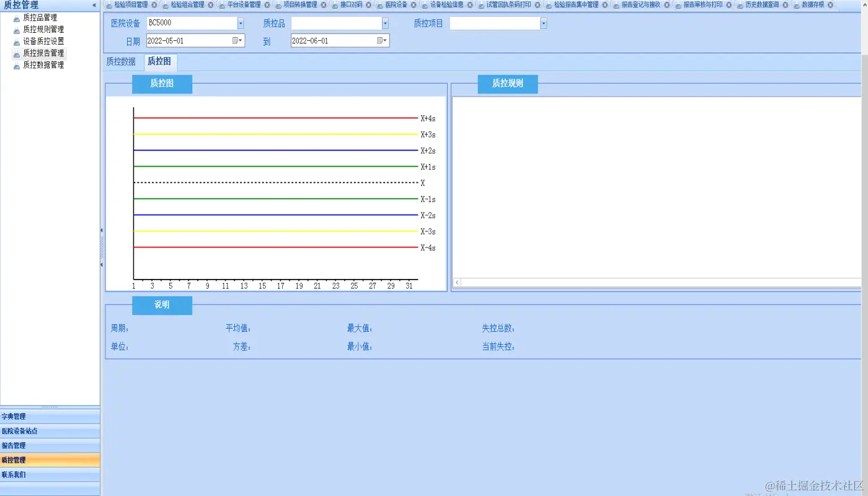Click the flask icon beside 质控品管理

pyautogui.click(x=17, y=18)
